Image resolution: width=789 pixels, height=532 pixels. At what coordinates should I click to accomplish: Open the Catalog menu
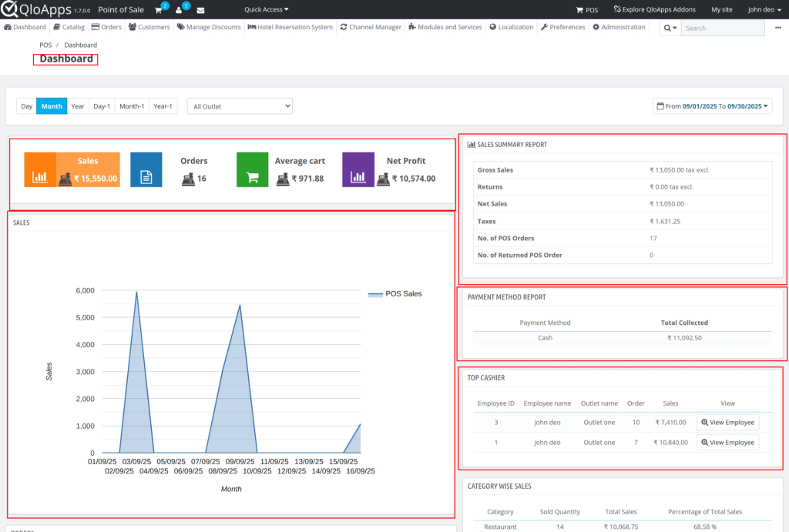coord(69,27)
